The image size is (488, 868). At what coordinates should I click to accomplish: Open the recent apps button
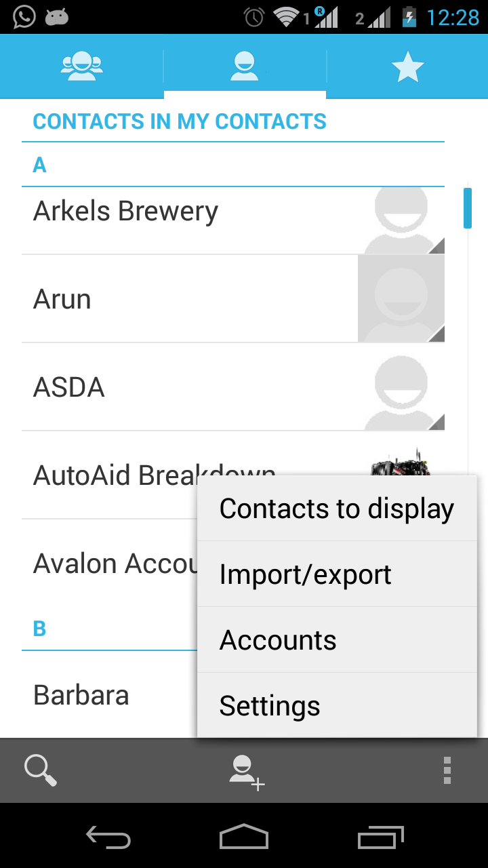[380, 837]
